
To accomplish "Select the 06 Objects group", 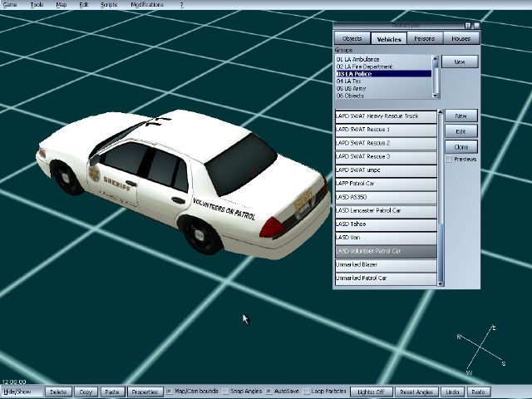I will click(x=383, y=96).
